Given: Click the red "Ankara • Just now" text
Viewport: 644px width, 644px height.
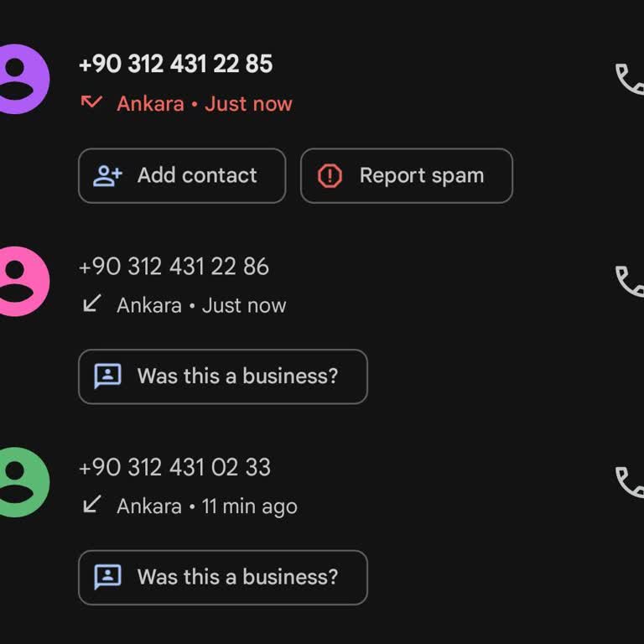Looking at the screenshot, I should pyautogui.click(x=205, y=104).
